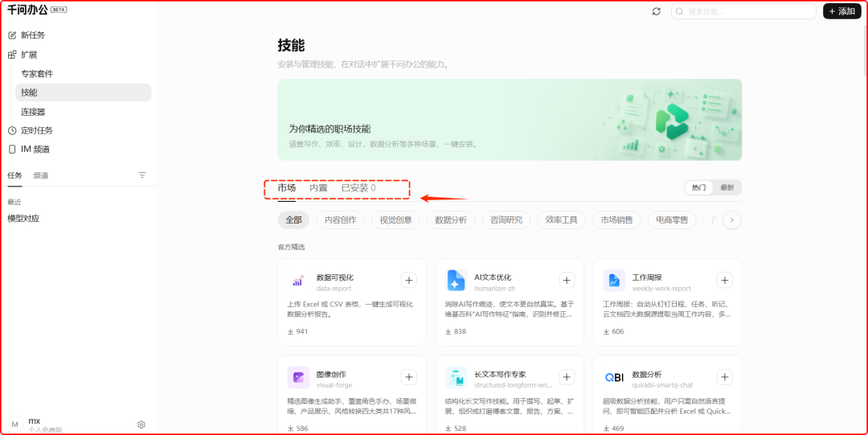Screen dimensions: 868x435
Task: Sort skills by 热门
Action: [x=699, y=188]
